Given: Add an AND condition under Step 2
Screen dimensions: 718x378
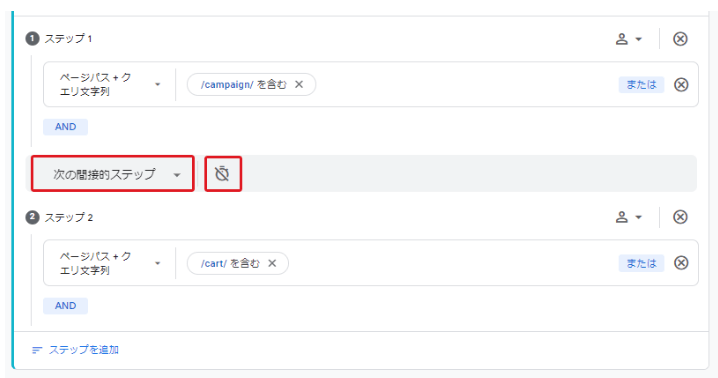Looking at the screenshot, I should 65,306.
